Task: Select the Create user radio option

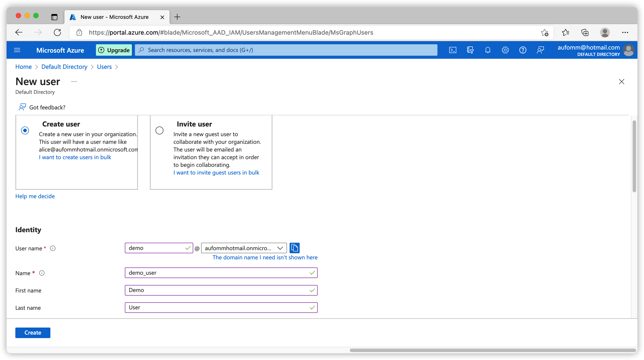Action: [x=25, y=130]
